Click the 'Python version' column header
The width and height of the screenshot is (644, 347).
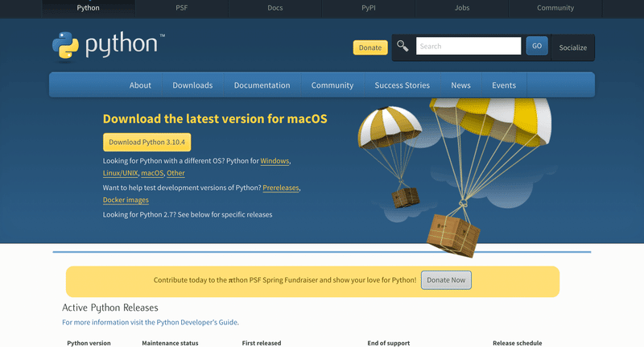click(89, 343)
